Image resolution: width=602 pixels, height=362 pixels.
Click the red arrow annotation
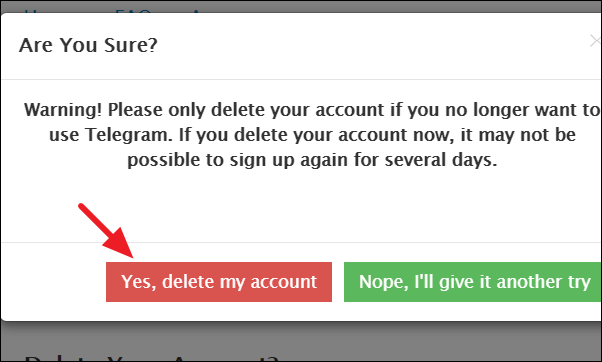pyautogui.click(x=106, y=231)
